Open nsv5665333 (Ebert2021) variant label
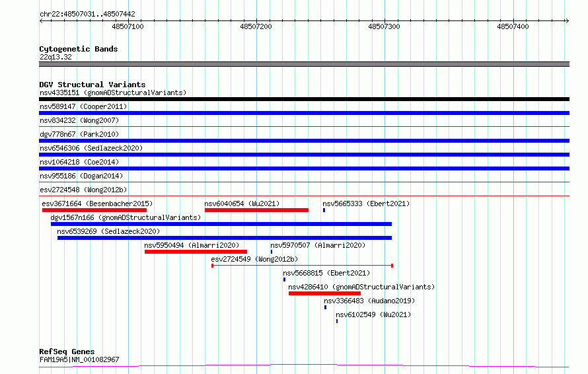Screen dimensions: 588x374 click(x=366, y=204)
